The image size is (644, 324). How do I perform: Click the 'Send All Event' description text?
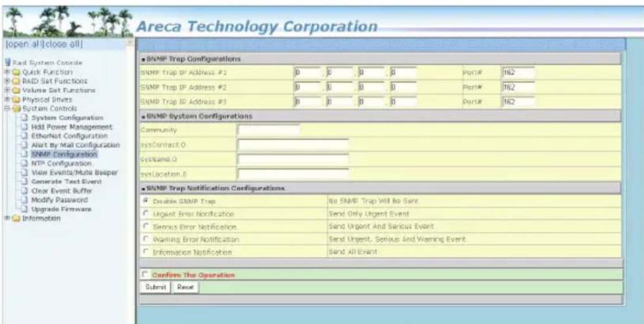[x=352, y=251]
